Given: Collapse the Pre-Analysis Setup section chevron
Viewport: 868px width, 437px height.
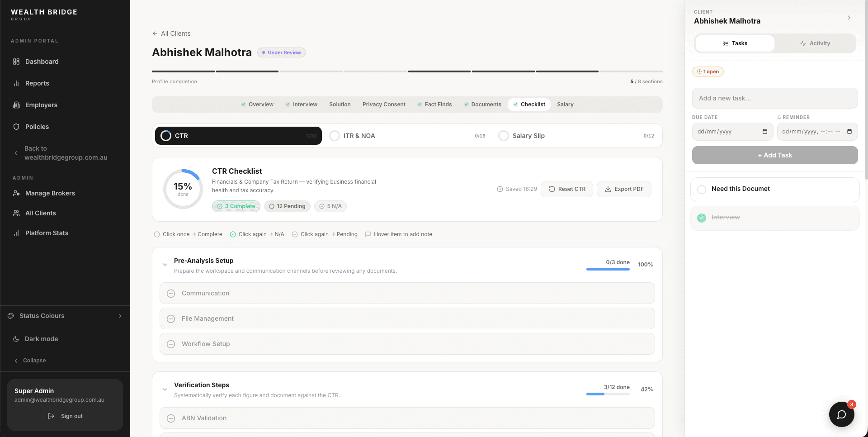Looking at the screenshot, I should click(x=165, y=265).
